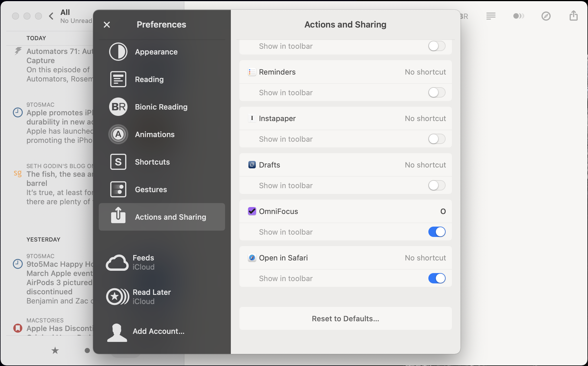This screenshot has width=588, height=366.
Task: Open Read Later iCloud account
Action: tap(152, 297)
